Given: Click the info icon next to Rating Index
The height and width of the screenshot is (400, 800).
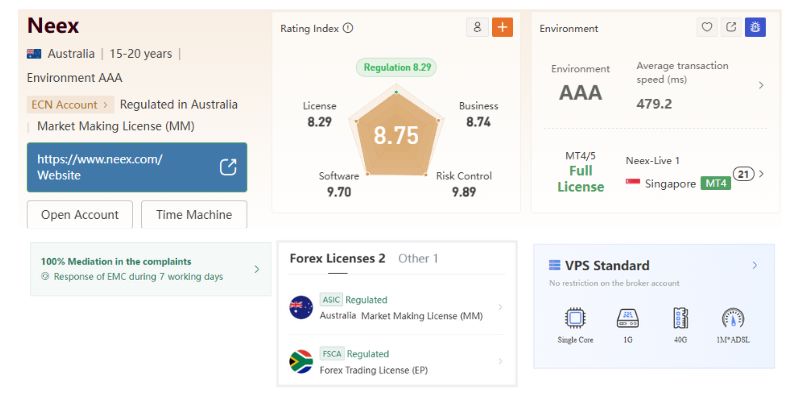Looking at the screenshot, I should pyautogui.click(x=348, y=28).
